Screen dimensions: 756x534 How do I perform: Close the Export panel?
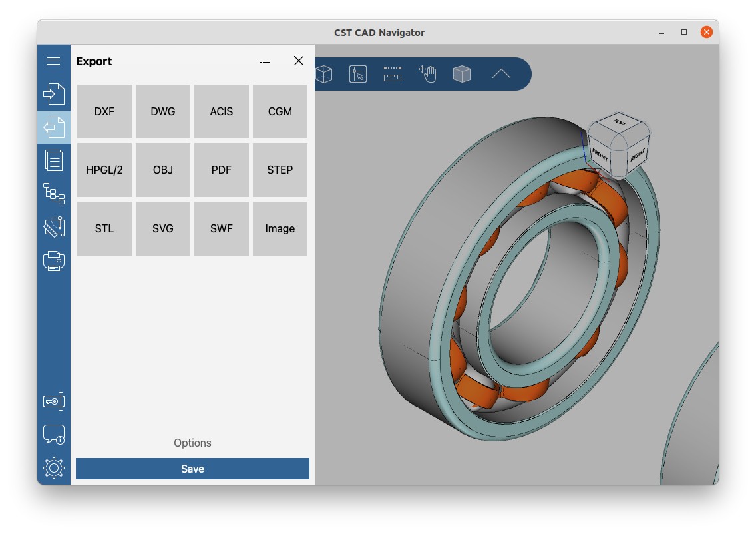pos(298,61)
